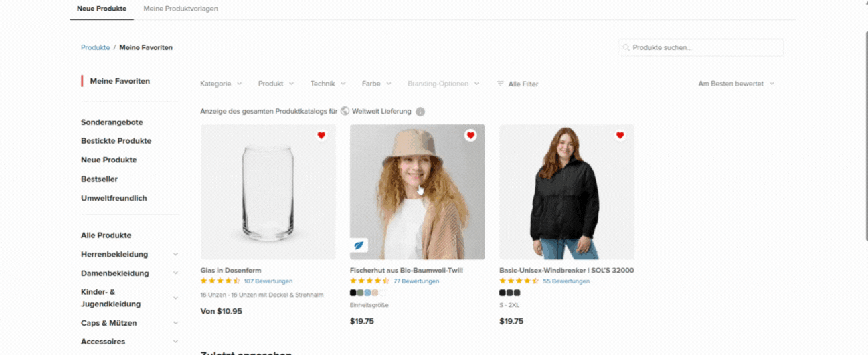
Task: Expand the Herrenbekleidung category chevron
Action: coord(175,255)
